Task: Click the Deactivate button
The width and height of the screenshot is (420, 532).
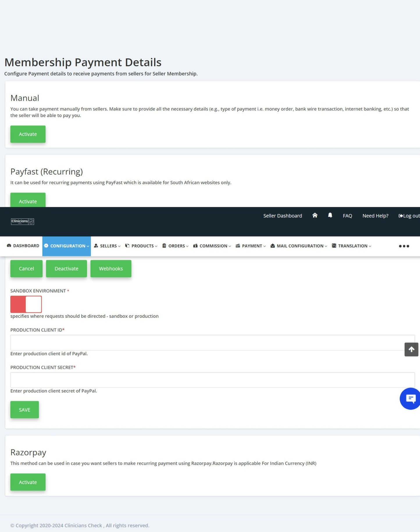Action: point(66,269)
